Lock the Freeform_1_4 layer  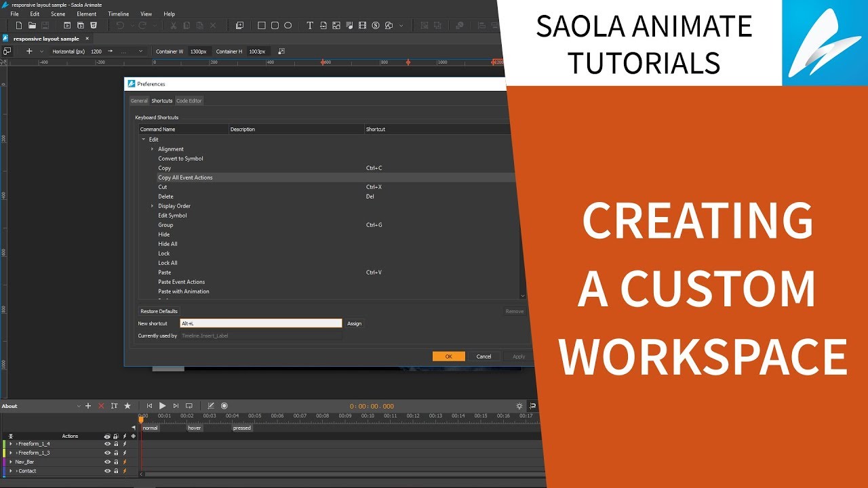pyautogui.click(x=116, y=444)
